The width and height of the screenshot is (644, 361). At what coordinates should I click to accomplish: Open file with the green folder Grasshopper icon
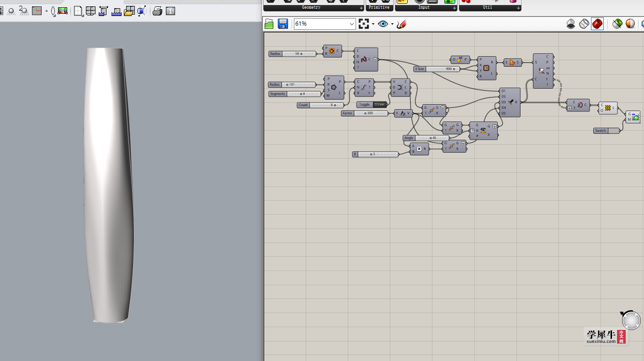coord(269,24)
